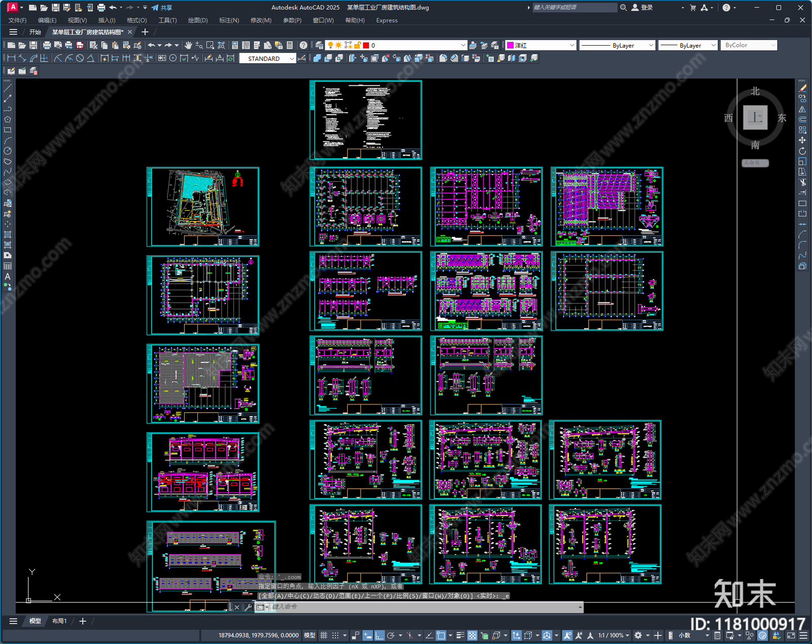The image size is (812, 644).
Task: Toggle snap mode in status bar
Action: click(x=335, y=635)
